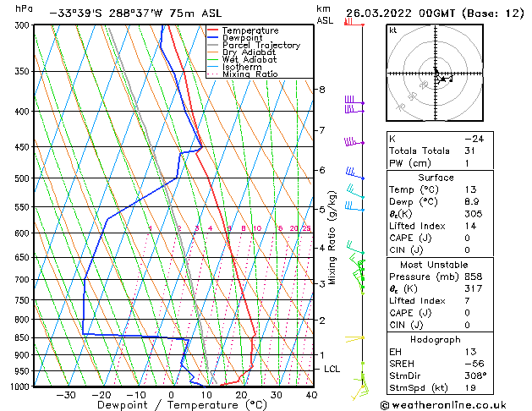Click the SREH value -56
The width and height of the screenshot is (532, 411).
point(474,364)
